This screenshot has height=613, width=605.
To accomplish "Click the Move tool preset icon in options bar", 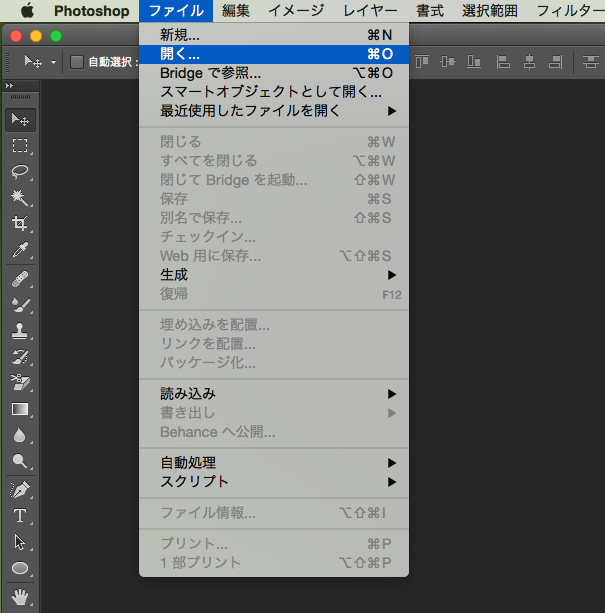I will pyautogui.click(x=33, y=62).
